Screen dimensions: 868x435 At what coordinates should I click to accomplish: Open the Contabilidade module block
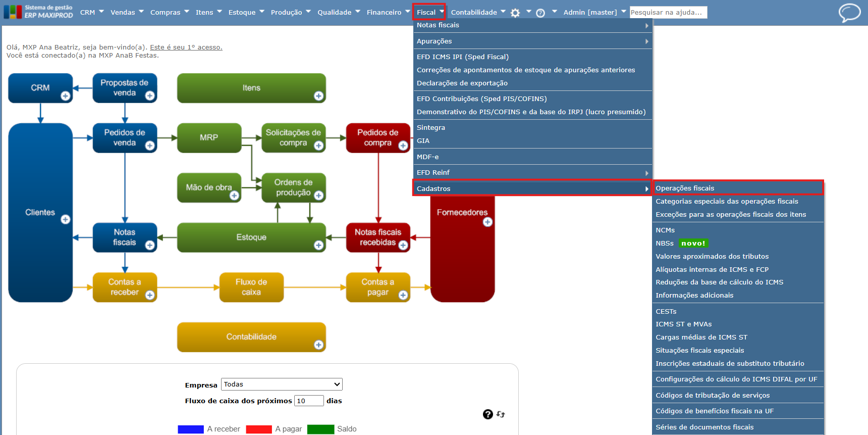click(x=251, y=337)
